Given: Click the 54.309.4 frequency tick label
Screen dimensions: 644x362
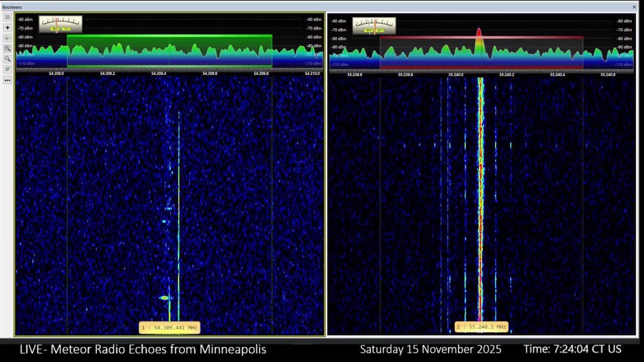Looking at the screenshot, I should [158, 73].
